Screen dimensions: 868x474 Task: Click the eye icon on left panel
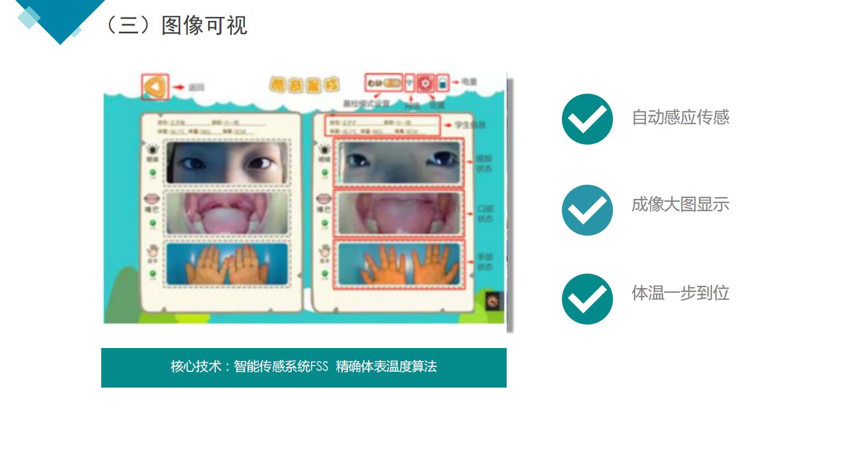[152, 150]
